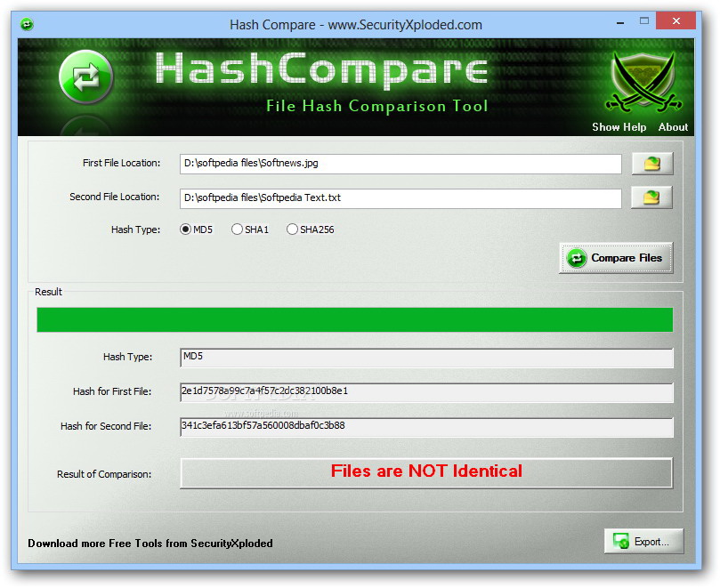This screenshot has width=720, height=588.
Task: Click the Hash for Second File label
Action: [x=106, y=426]
